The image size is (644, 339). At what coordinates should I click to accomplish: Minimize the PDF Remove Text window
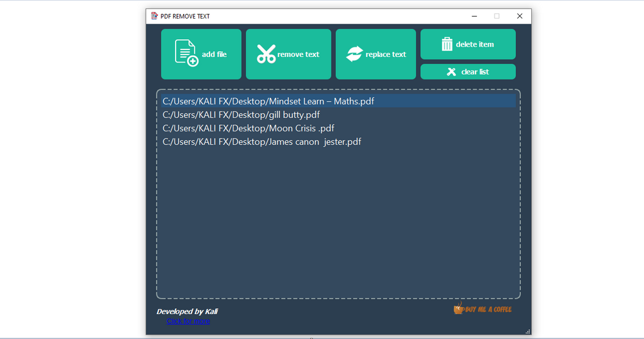474,16
